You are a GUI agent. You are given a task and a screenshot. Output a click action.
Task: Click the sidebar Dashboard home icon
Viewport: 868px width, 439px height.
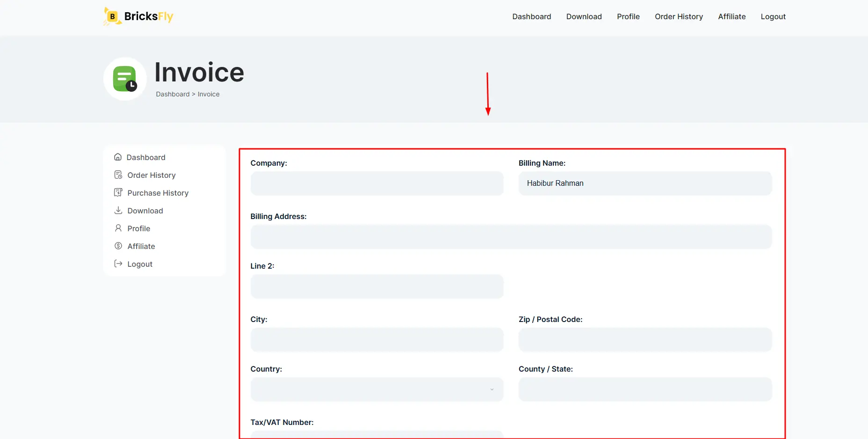(x=118, y=157)
